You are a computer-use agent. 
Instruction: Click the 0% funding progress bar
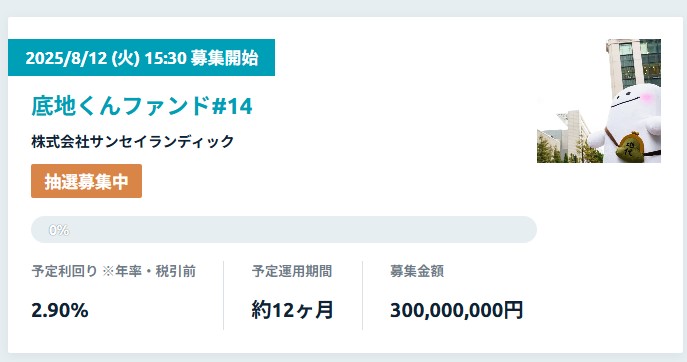[284, 229]
